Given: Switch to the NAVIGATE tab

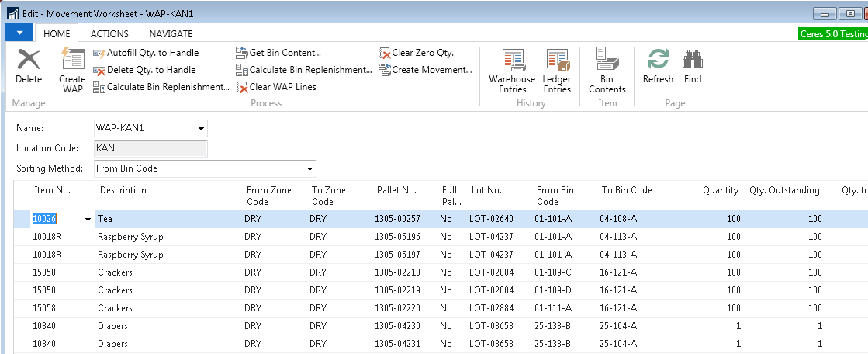Looking at the screenshot, I should pyautogui.click(x=171, y=33).
